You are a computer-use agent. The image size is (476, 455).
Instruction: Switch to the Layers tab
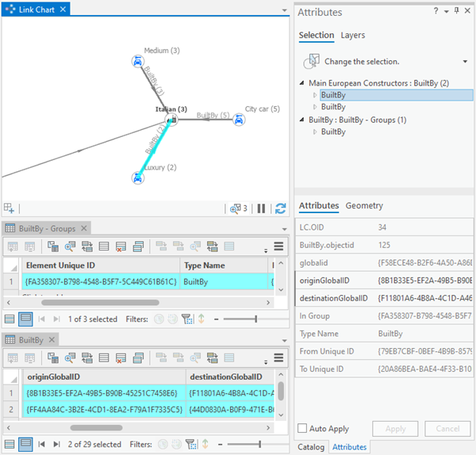coord(353,36)
